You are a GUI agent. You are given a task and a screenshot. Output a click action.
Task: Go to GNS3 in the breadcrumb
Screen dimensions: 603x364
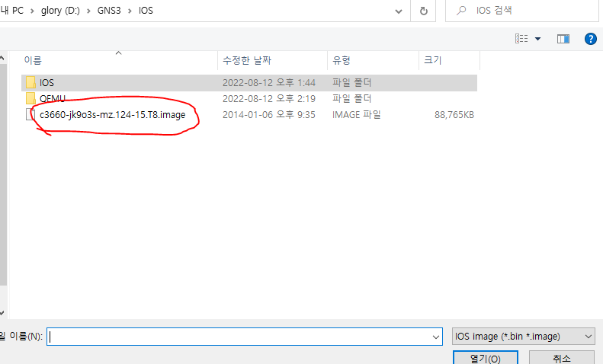click(109, 11)
